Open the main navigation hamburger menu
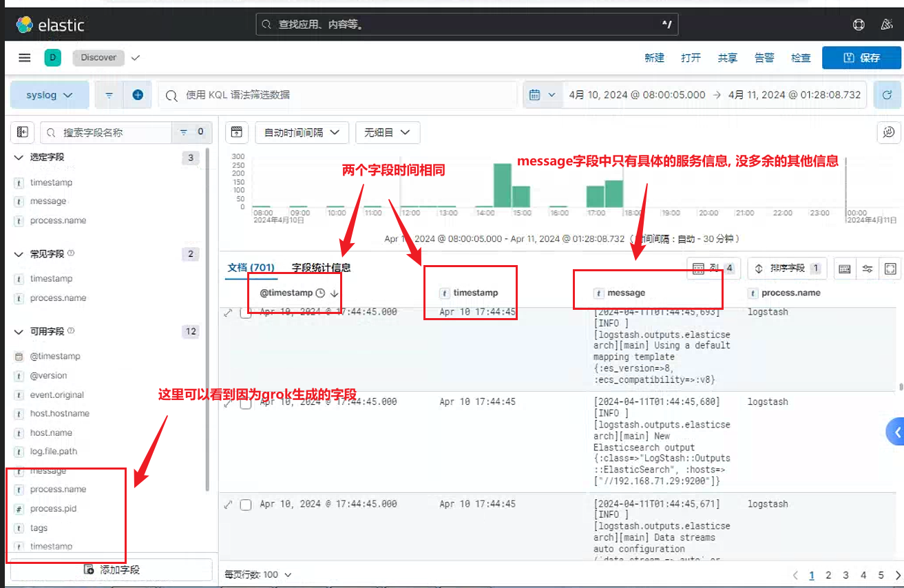This screenshot has height=588, width=904. click(25, 58)
